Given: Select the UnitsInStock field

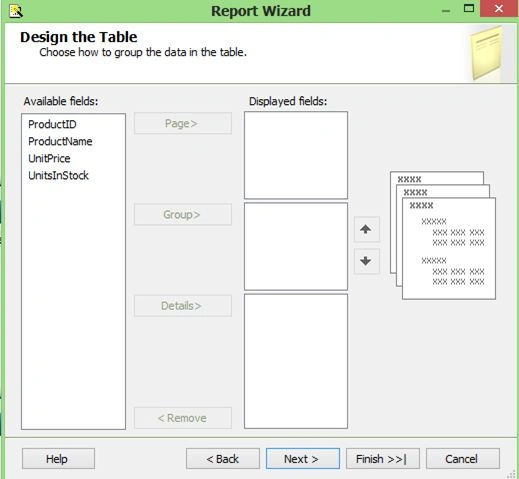Looking at the screenshot, I should point(58,175).
